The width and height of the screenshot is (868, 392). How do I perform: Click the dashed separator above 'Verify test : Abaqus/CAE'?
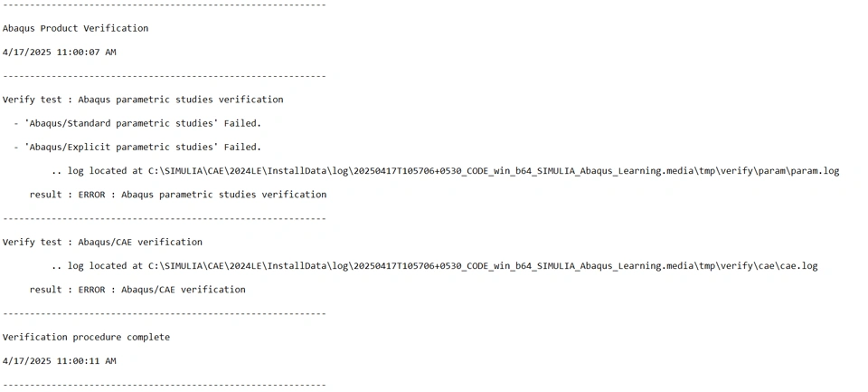(164, 218)
